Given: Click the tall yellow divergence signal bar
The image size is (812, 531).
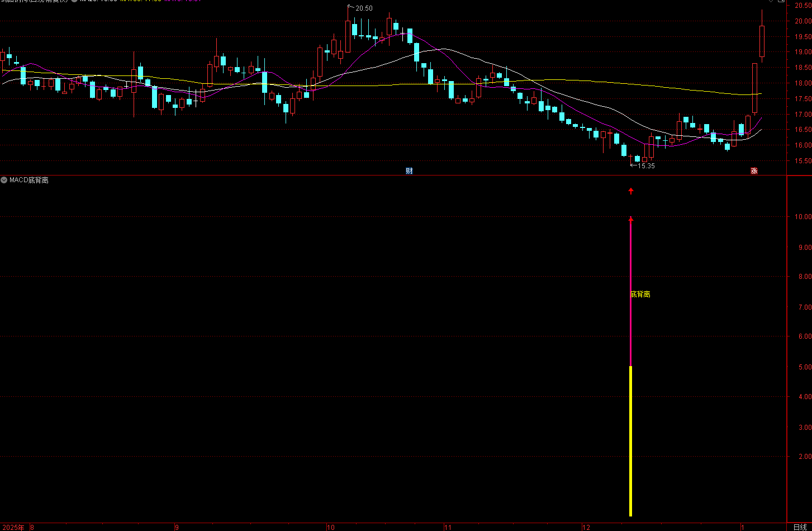Looking at the screenshot, I should (631, 441).
